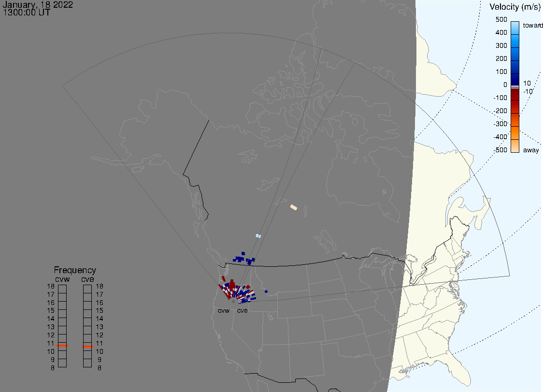Pick the orange -300 to -400 swatch
Screen dimensions: 543x392
tap(515, 133)
